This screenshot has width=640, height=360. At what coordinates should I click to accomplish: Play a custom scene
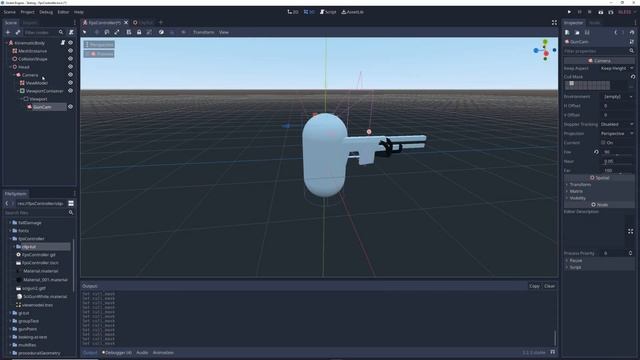[x=611, y=12]
